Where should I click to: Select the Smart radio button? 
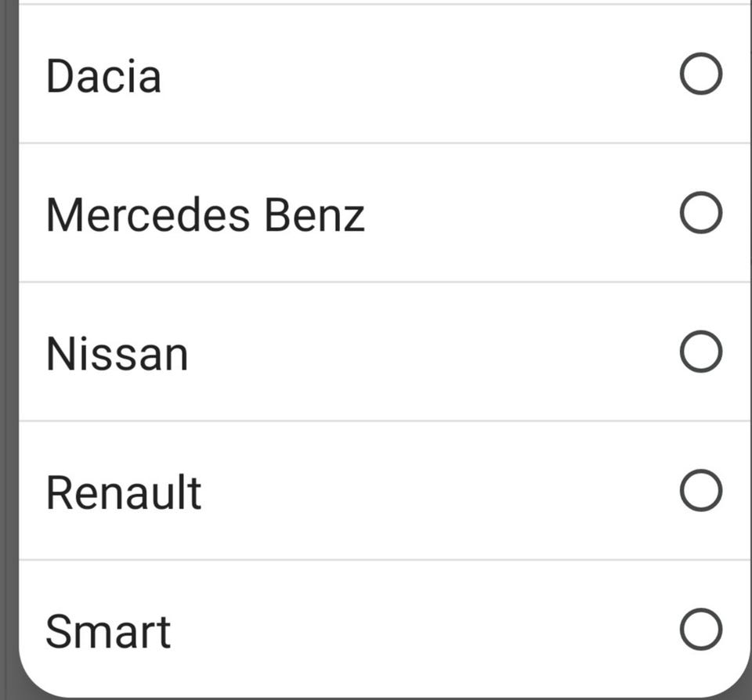[700, 630]
